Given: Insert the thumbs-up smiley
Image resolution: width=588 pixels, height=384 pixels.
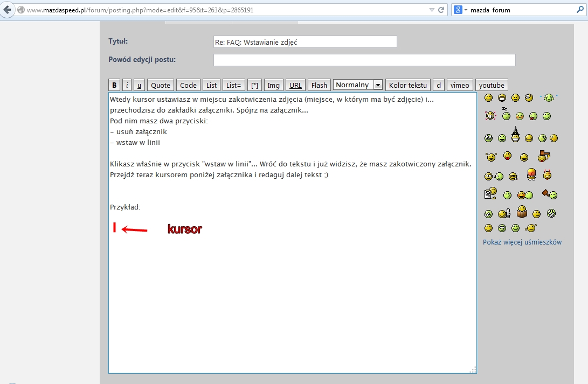Looking at the screenshot, I should 504,214.
